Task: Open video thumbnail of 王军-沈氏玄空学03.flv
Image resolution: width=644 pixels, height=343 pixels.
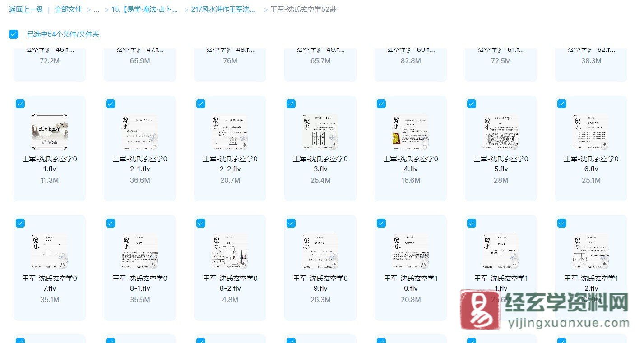Action: point(320,132)
